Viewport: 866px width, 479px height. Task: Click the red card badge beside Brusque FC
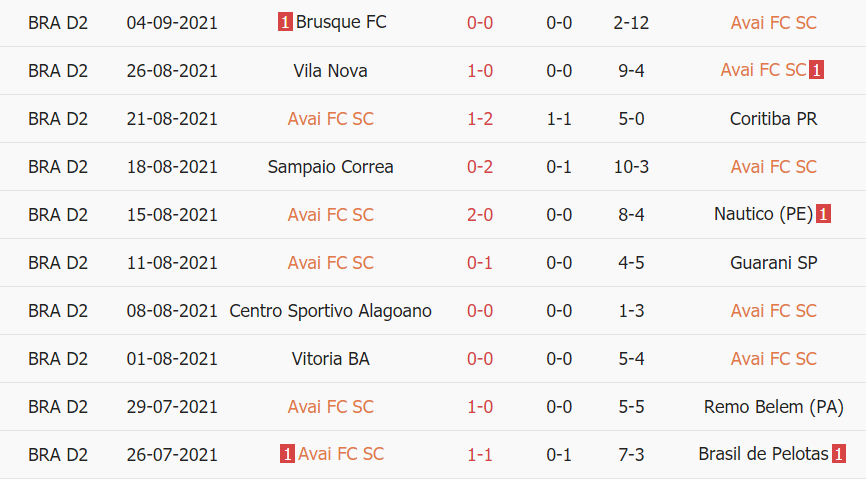pyautogui.click(x=285, y=22)
